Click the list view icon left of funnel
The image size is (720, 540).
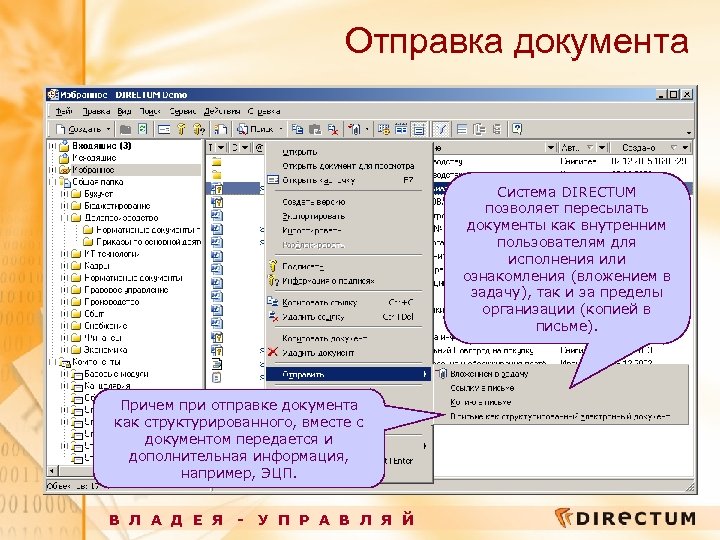[x=419, y=129]
